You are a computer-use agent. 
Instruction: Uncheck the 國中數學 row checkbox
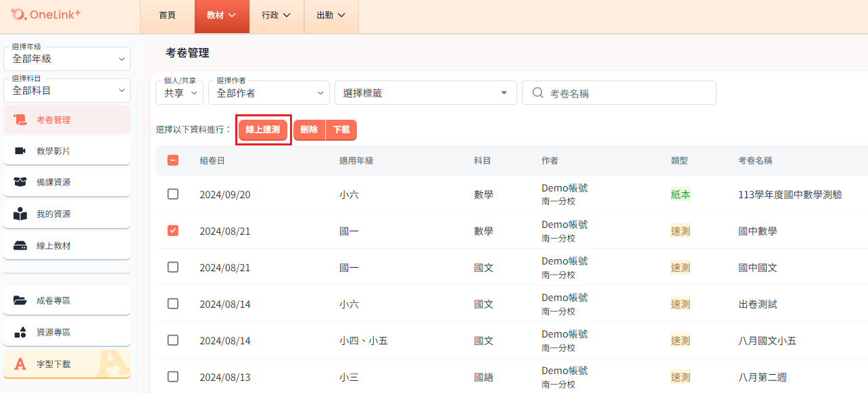(173, 231)
